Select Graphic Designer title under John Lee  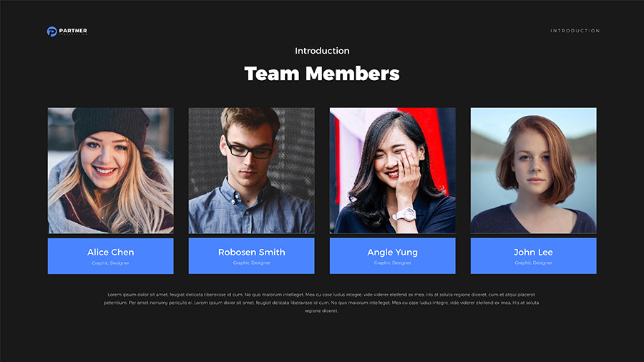coord(534,263)
